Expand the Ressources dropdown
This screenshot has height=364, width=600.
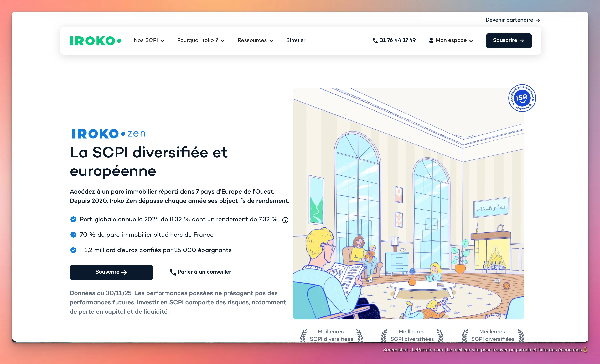[x=255, y=40]
